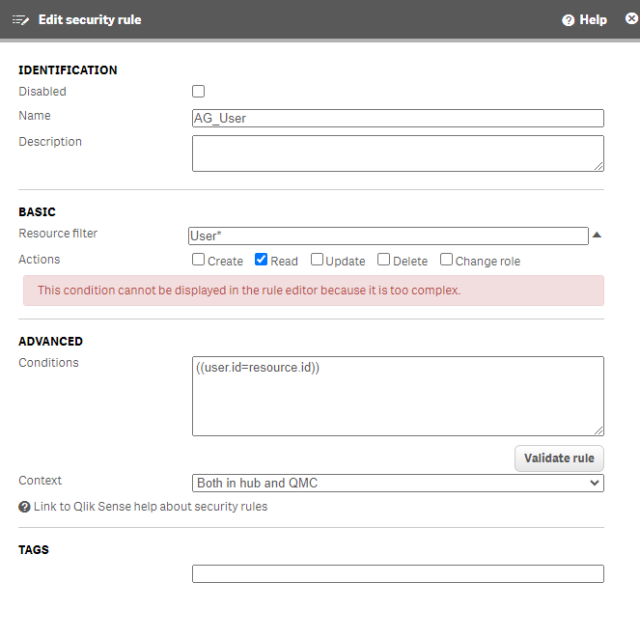The height and width of the screenshot is (638, 640).
Task: Check the Delete action checkbox
Action: coord(384,260)
